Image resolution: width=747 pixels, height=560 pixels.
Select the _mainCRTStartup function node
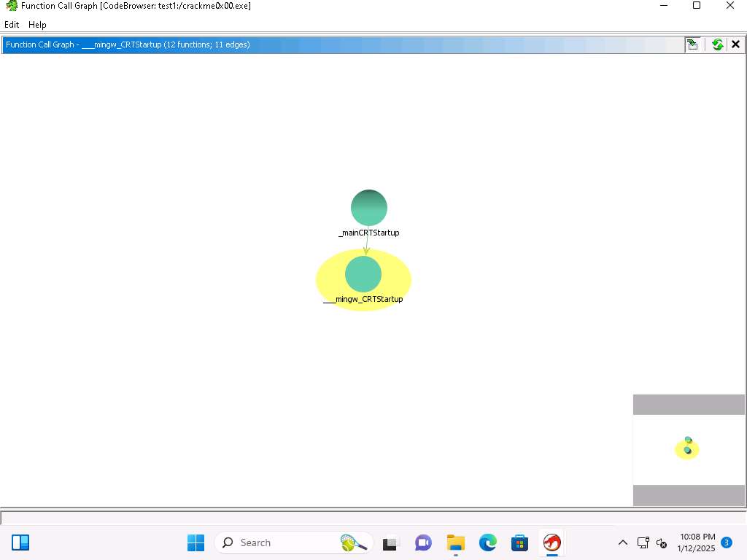click(368, 208)
